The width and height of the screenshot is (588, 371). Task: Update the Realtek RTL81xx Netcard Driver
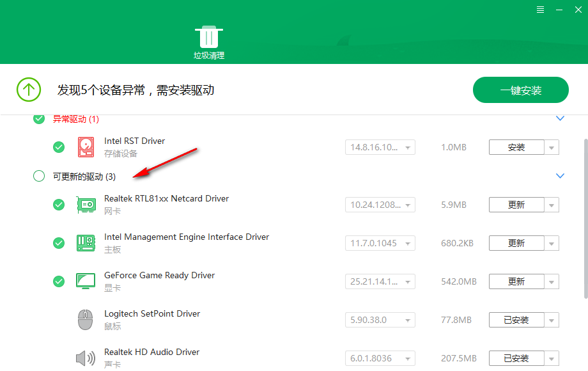[x=516, y=205]
